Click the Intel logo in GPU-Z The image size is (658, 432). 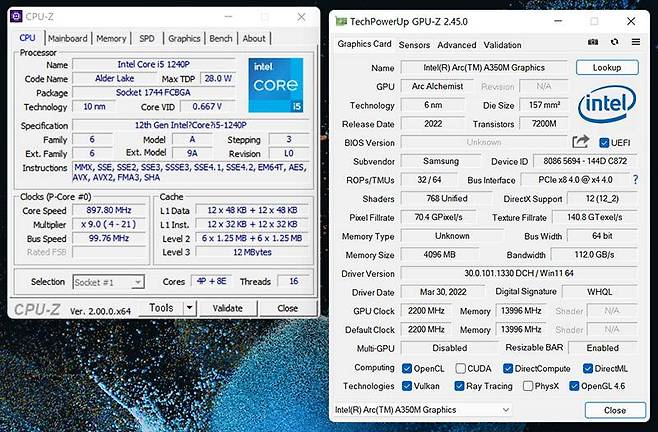(x=607, y=104)
